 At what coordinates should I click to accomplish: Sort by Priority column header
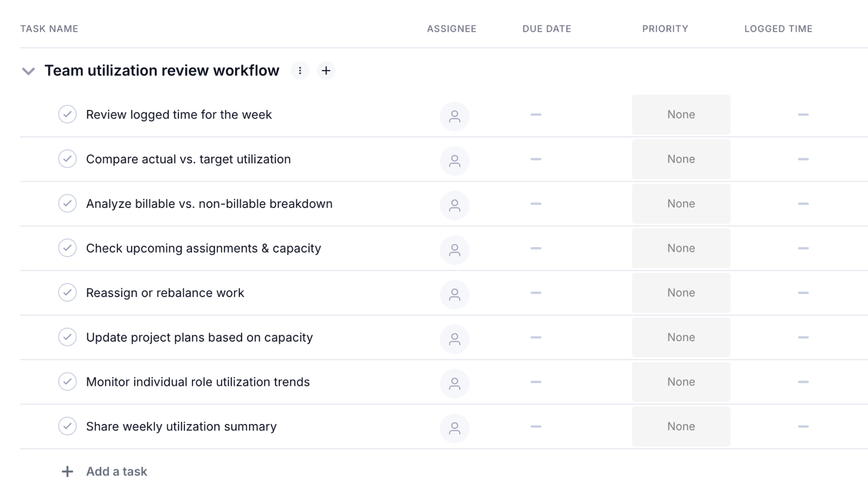665,29
